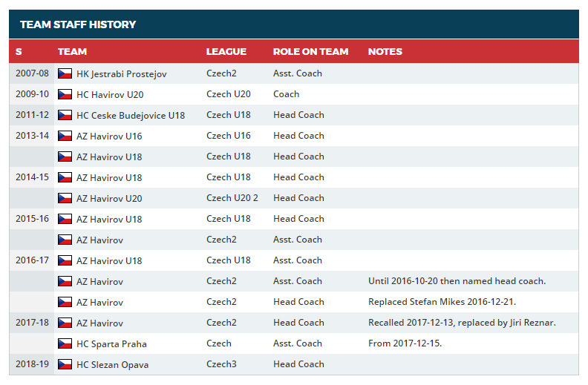
Task: Click flag icon next to HC Sparta Praha
Action: point(65,343)
